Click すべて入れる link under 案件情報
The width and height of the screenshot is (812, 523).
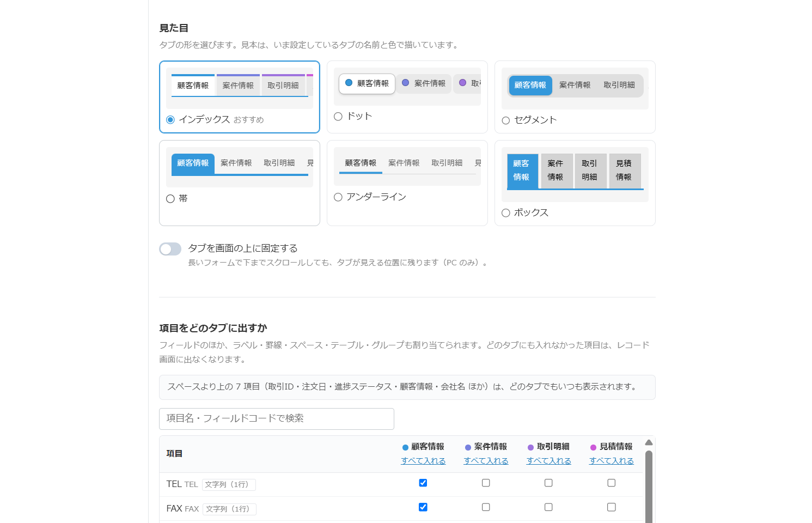486,461
